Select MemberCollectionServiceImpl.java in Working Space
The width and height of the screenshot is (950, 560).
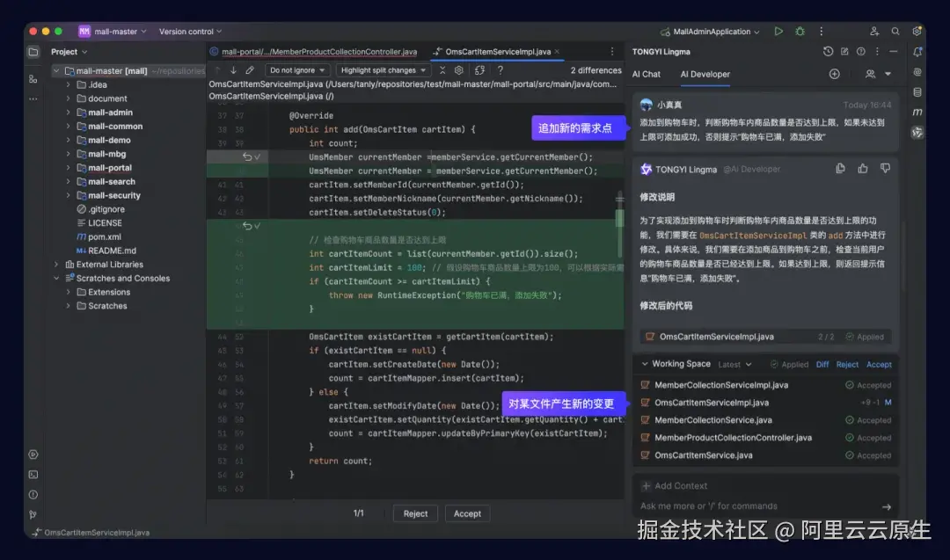point(766,385)
